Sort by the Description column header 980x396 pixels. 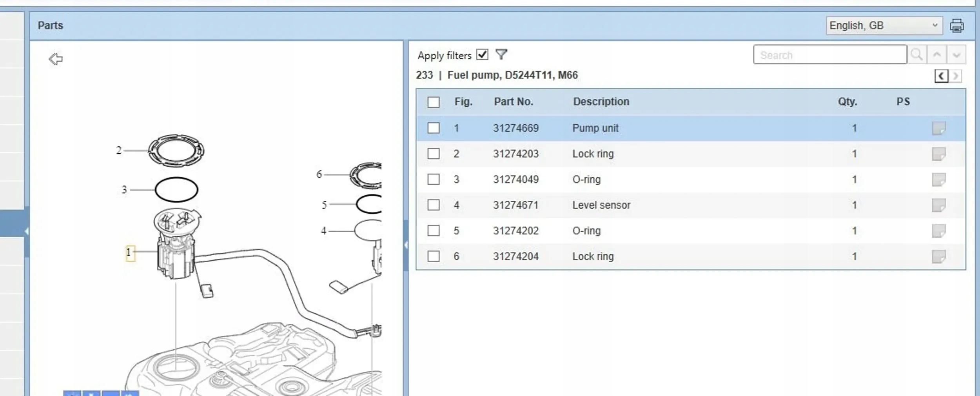point(601,102)
